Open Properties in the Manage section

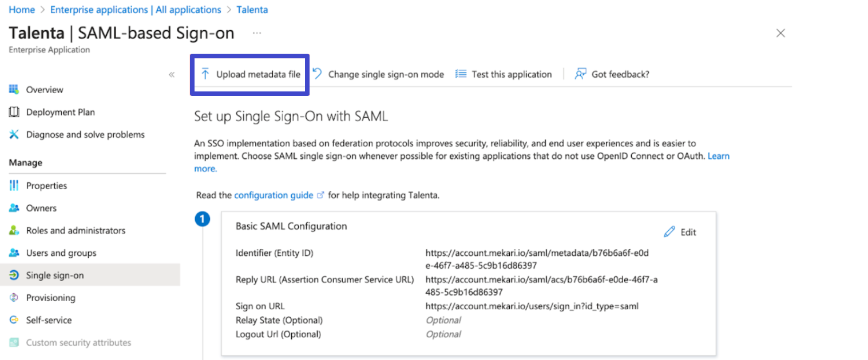[46, 186]
